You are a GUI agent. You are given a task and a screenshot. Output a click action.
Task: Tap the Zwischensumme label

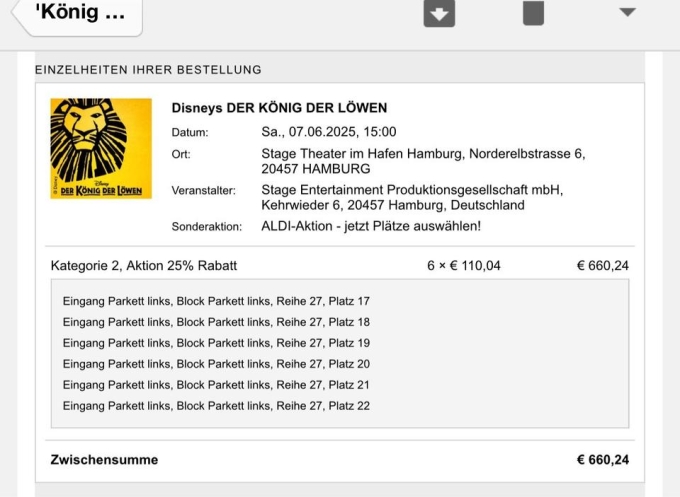coord(104,460)
